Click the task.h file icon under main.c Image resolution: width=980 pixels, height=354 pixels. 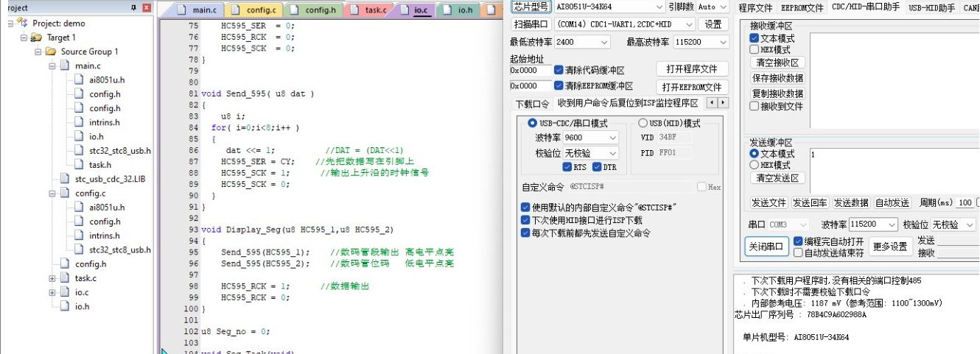pyautogui.click(x=79, y=165)
